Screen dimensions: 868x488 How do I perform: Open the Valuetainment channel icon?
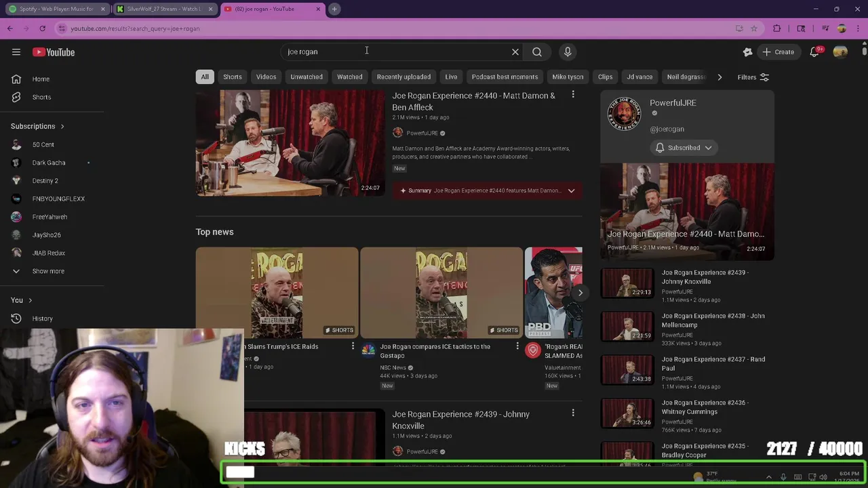point(533,350)
